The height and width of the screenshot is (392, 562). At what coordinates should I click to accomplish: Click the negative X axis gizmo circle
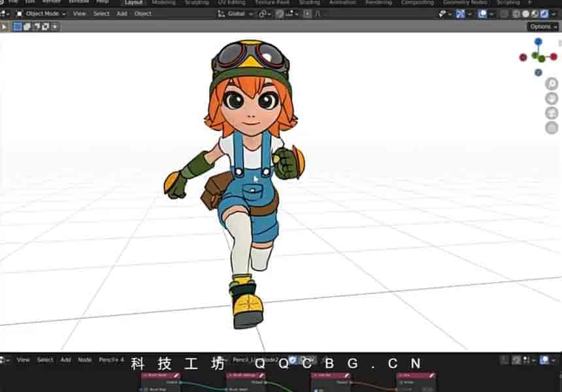click(x=523, y=57)
